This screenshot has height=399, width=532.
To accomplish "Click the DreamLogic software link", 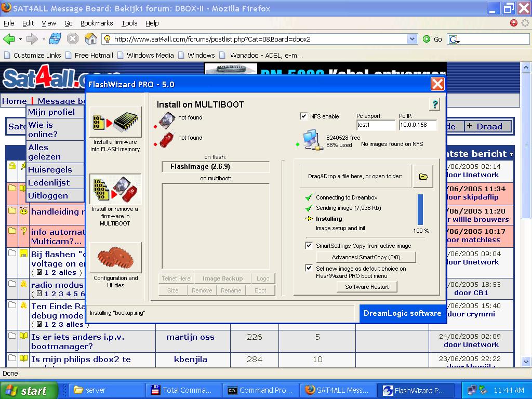I will (403, 313).
